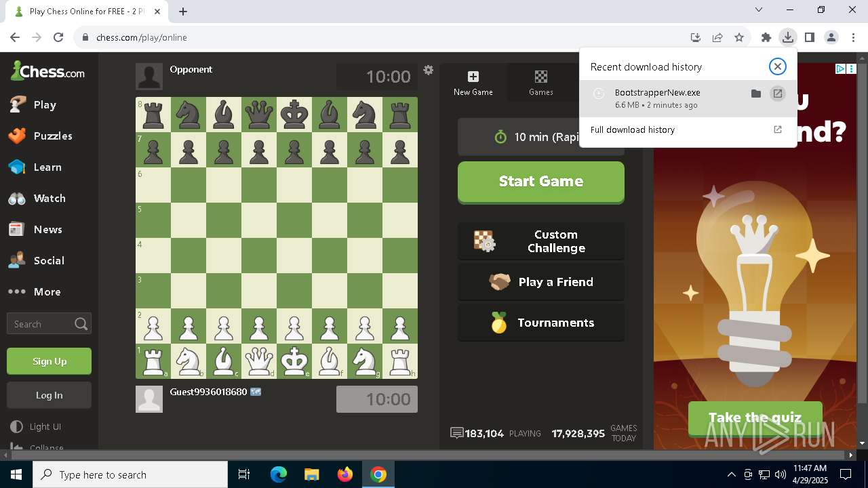
Task: Click the search magnifier icon
Action: [81, 324]
